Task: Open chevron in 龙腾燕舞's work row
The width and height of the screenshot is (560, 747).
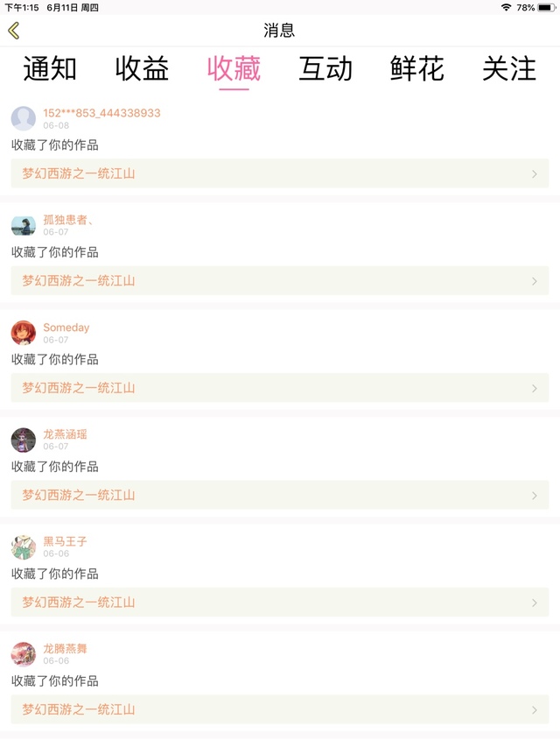Action: [535, 710]
